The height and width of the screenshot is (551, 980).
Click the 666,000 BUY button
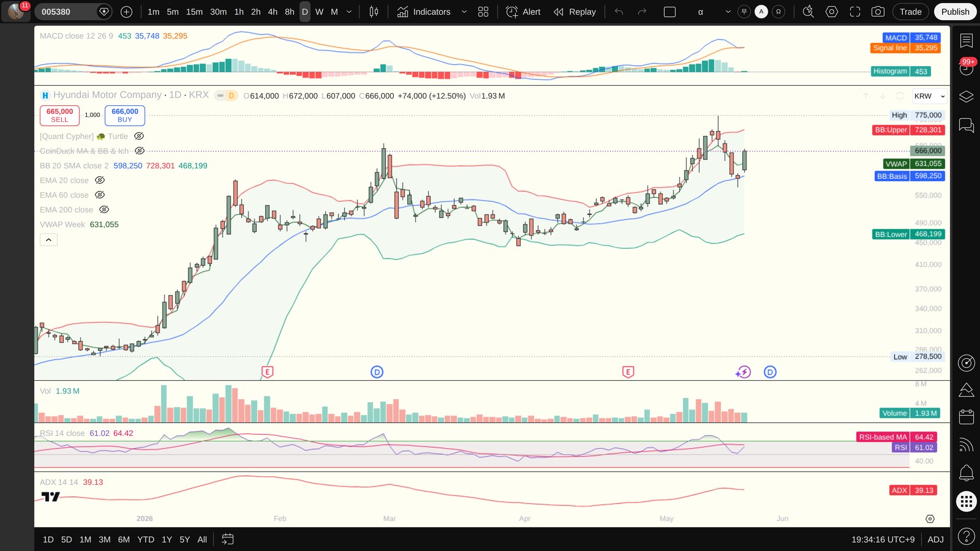[125, 115]
